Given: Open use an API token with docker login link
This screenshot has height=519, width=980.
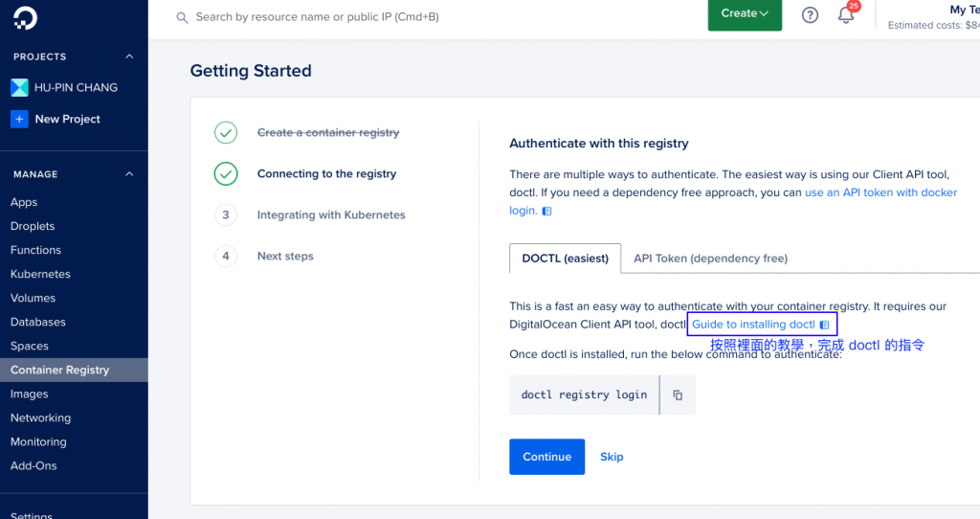Looking at the screenshot, I should (x=880, y=192).
